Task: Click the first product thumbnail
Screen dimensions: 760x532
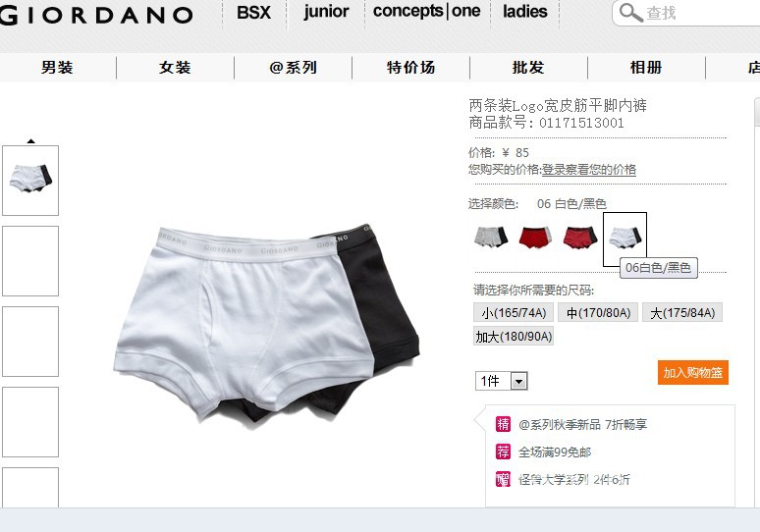Action: pos(30,181)
